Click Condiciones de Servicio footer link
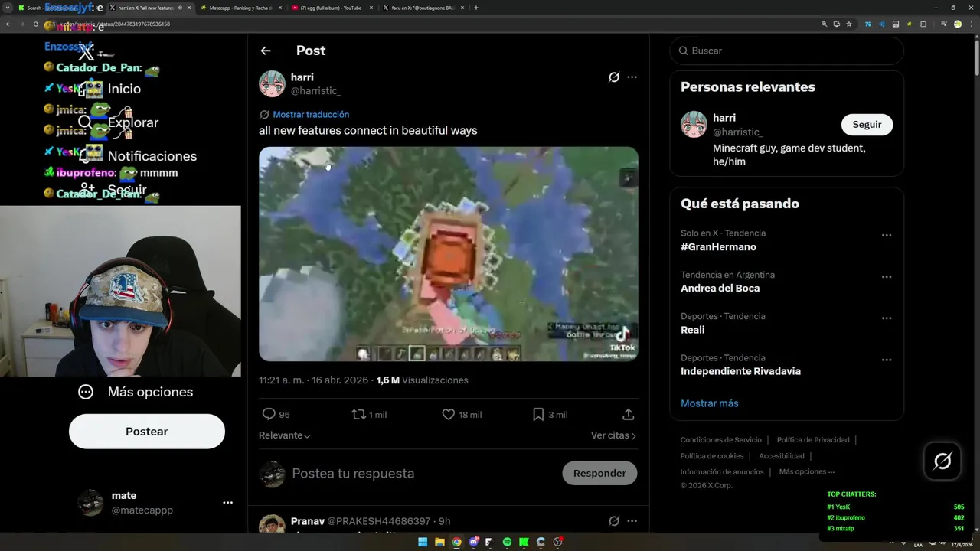 click(720, 440)
